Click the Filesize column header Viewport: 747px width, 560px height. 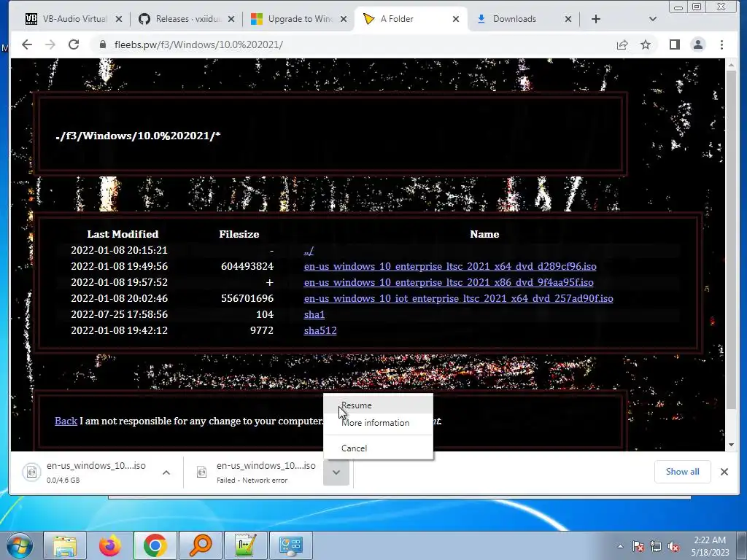[239, 234]
